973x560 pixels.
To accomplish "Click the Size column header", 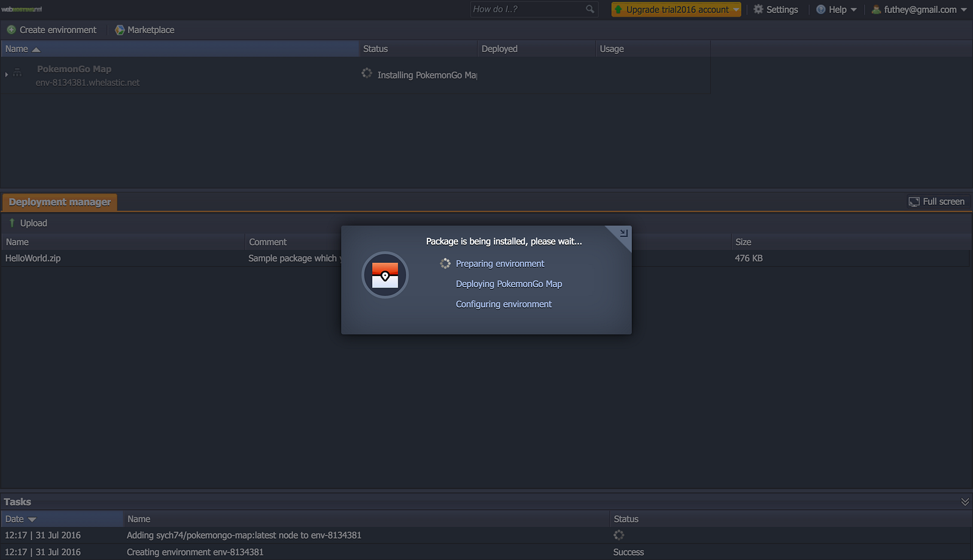I will pyautogui.click(x=850, y=242).
